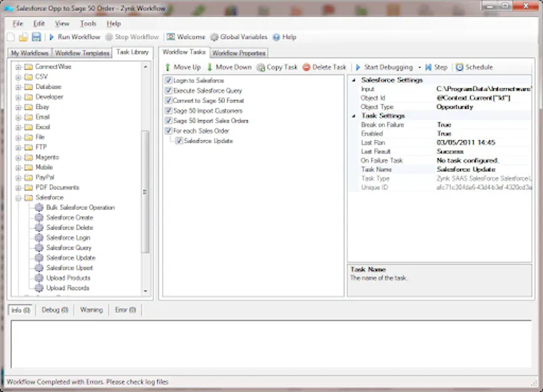This screenshot has height=392, width=543.
Task: Click Start Debugging button
Action: pos(386,67)
